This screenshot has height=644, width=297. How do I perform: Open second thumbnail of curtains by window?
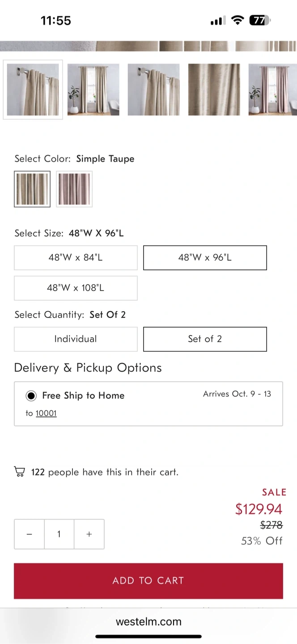coord(93,89)
